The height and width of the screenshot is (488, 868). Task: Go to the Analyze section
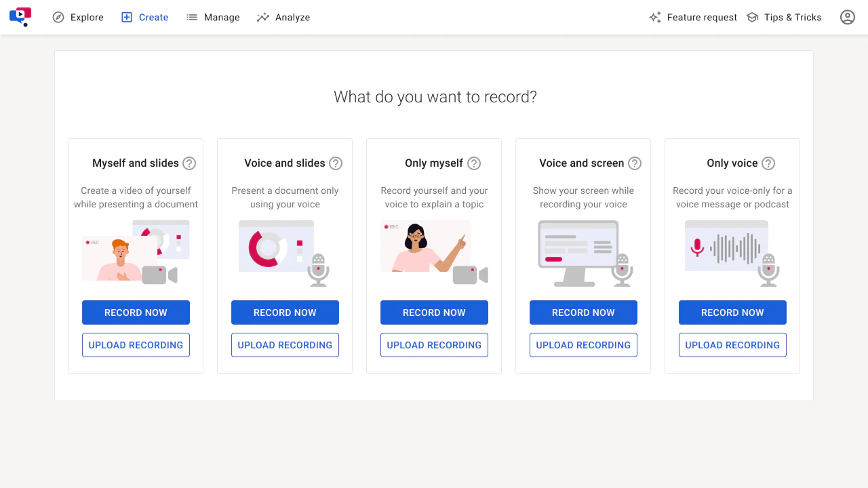point(283,18)
